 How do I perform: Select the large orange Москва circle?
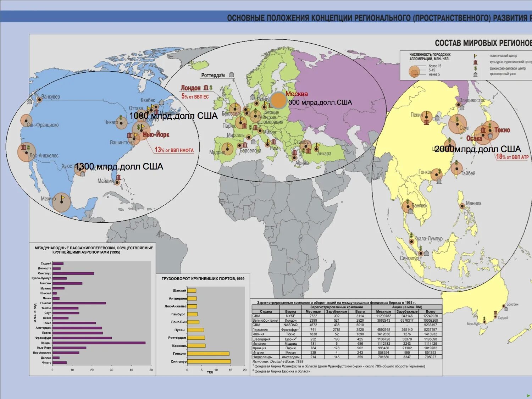coord(278,100)
